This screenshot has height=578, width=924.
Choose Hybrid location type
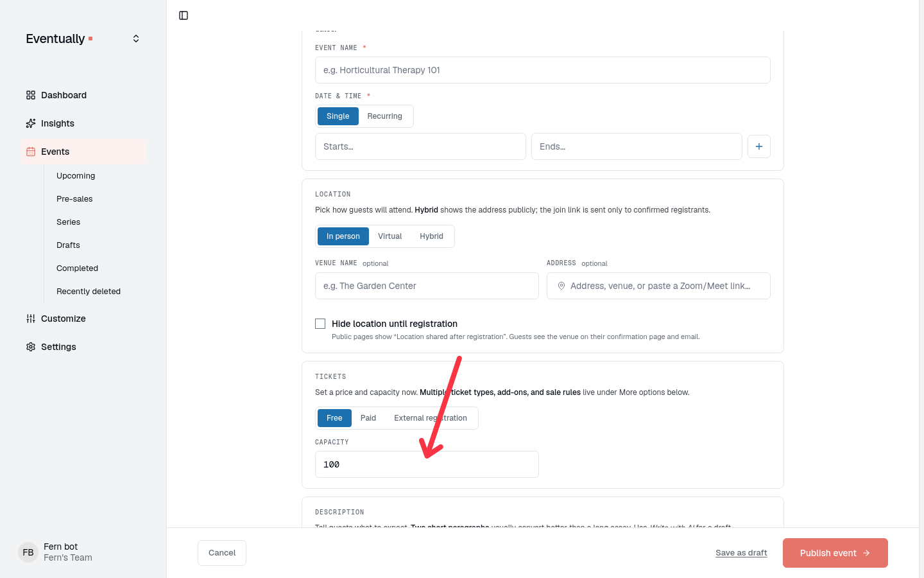coord(431,236)
